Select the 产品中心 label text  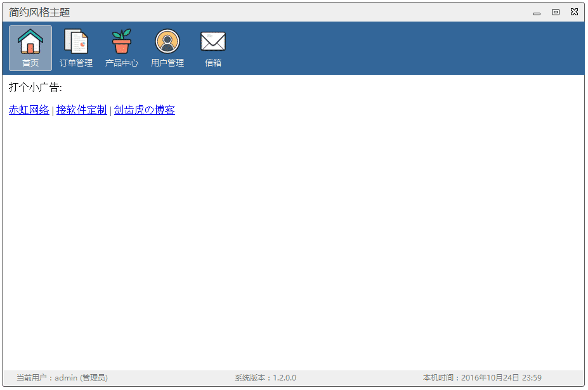122,63
